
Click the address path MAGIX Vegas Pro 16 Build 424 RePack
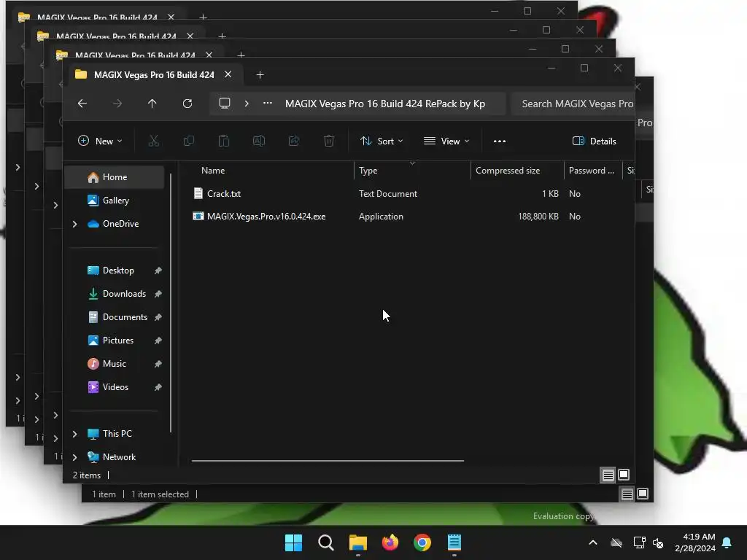point(385,104)
